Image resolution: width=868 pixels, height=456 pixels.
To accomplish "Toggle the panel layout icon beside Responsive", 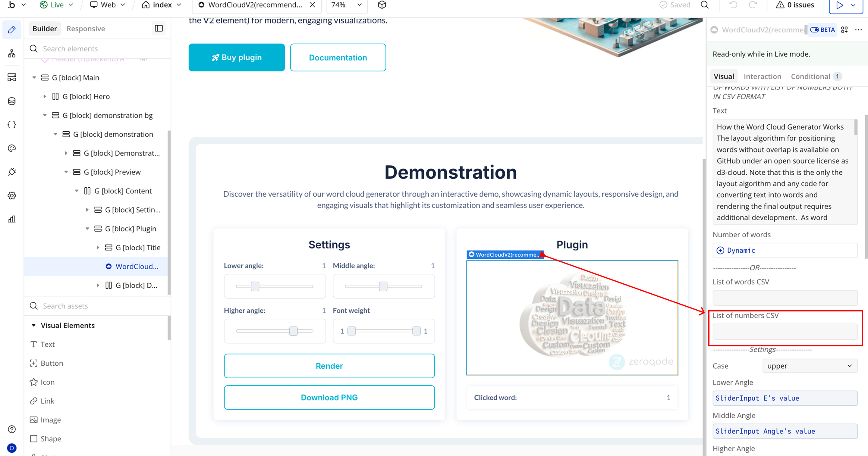I will click(158, 29).
